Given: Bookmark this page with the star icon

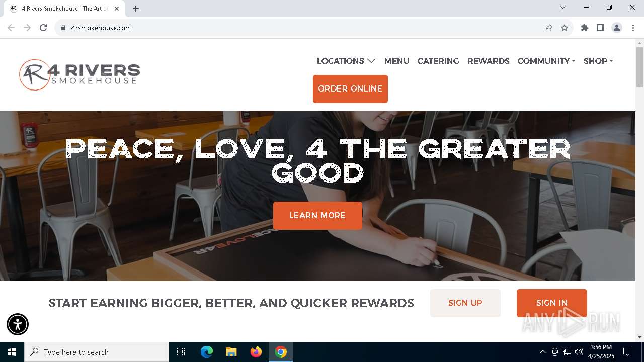Looking at the screenshot, I should [565, 28].
